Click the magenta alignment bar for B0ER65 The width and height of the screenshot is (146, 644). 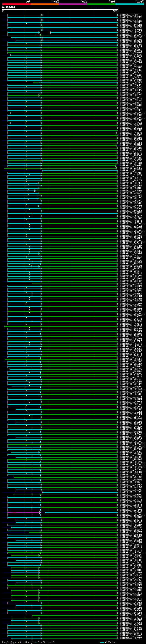coord(24,512)
